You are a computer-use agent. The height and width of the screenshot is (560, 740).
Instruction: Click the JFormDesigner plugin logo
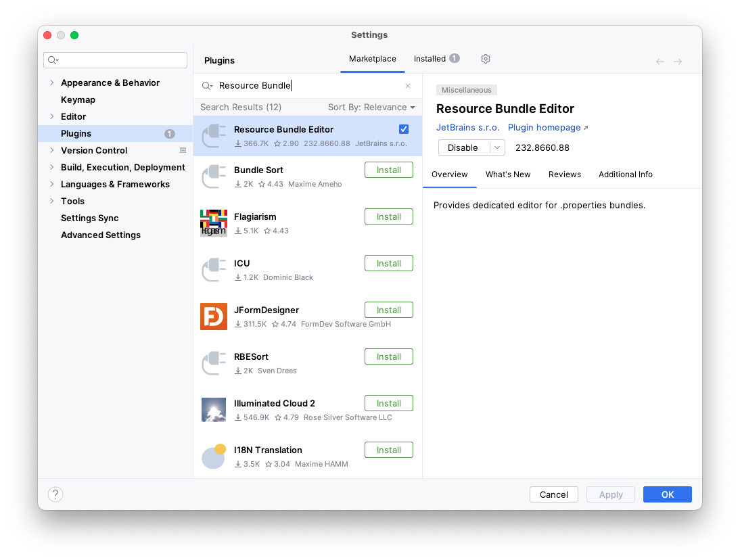214,317
